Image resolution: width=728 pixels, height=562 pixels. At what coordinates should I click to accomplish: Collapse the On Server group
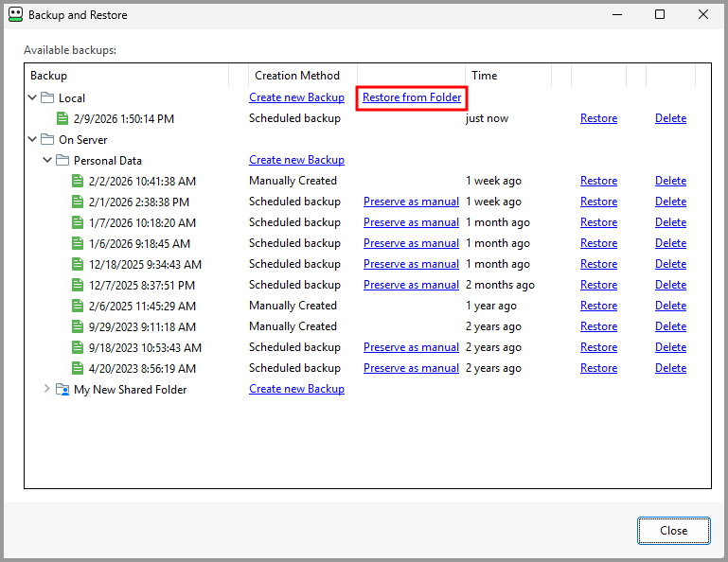coord(32,139)
